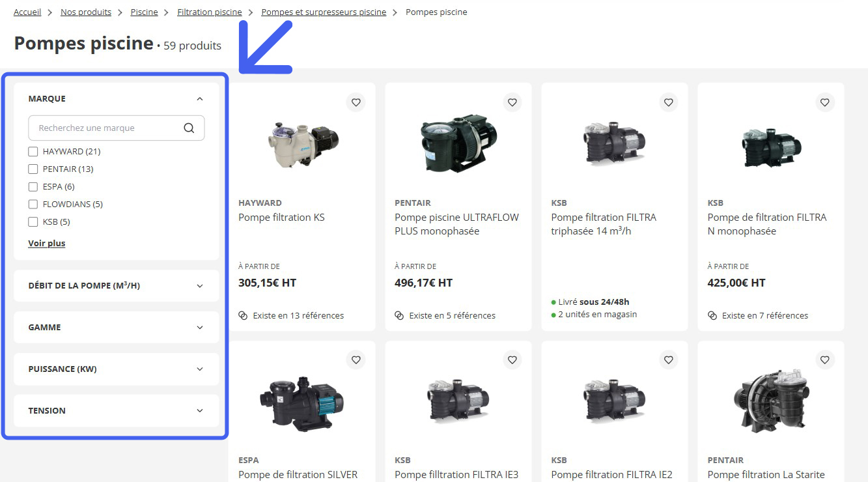The image size is (868, 482).
Task: Select the FLOWDIANS (5) brand checkbox
Action: coord(33,205)
